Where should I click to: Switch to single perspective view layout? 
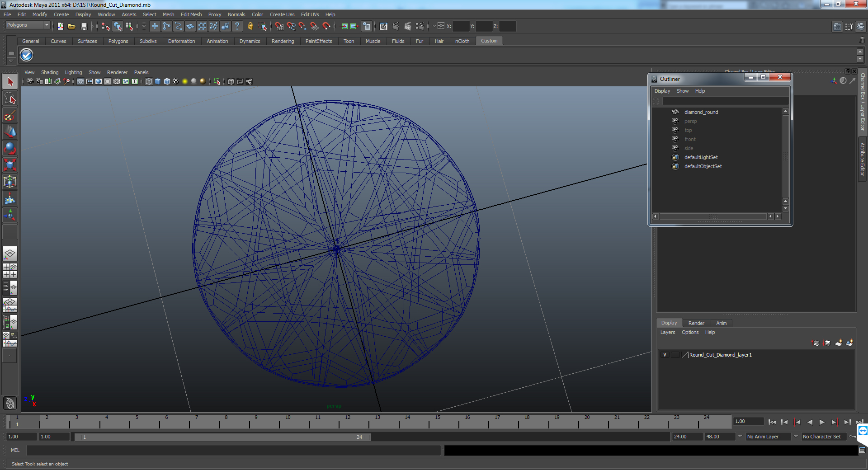click(x=10, y=254)
